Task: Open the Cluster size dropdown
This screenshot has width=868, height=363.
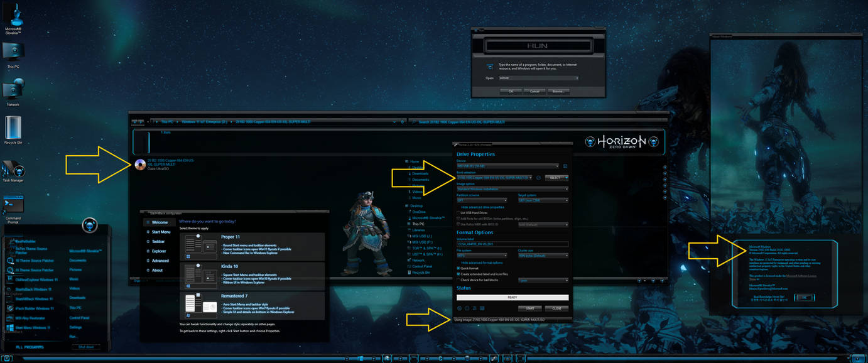Action: [543, 256]
